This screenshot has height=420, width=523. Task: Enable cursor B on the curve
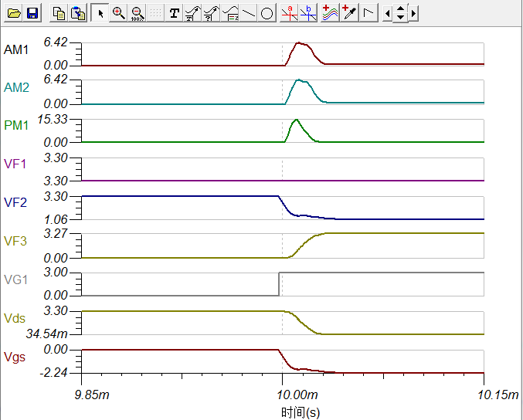tap(308, 13)
